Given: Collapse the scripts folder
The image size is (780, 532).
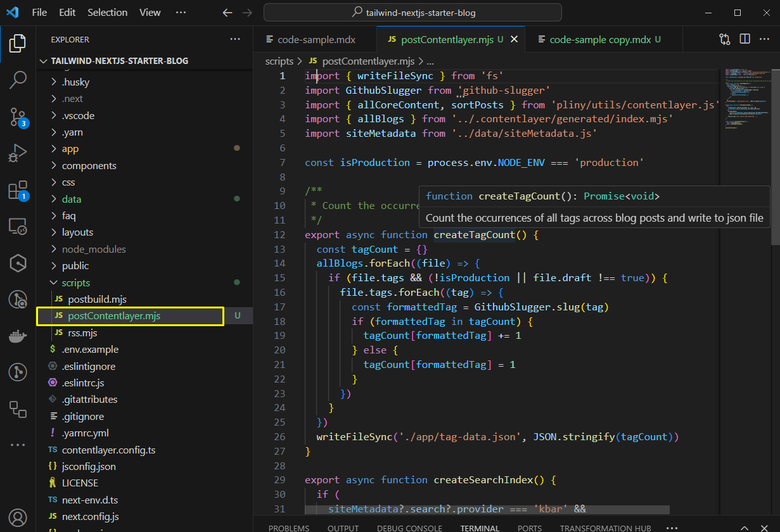Looking at the screenshot, I should pyautogui.click(x=75, y=282).
